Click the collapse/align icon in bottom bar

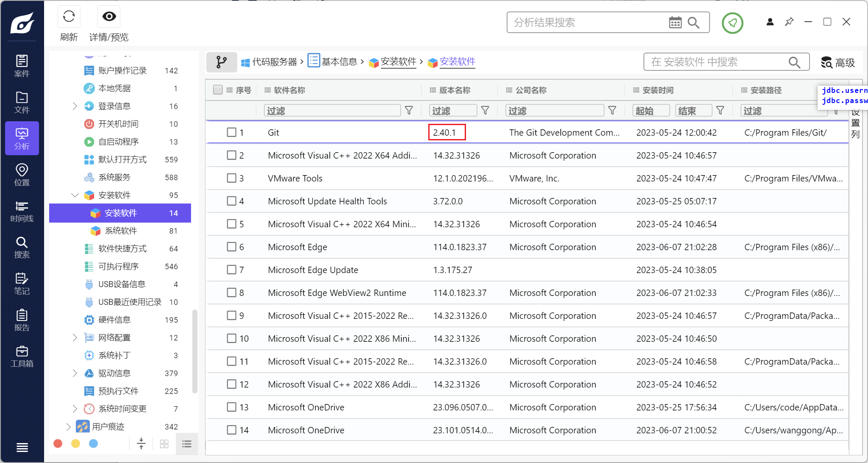[141, 444]
